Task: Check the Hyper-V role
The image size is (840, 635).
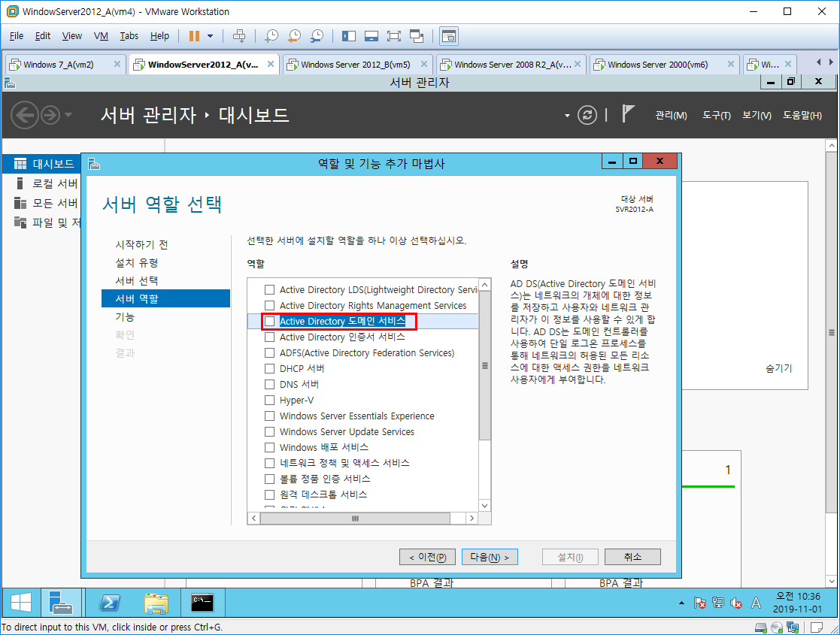Action: click(x=269, y=401)
